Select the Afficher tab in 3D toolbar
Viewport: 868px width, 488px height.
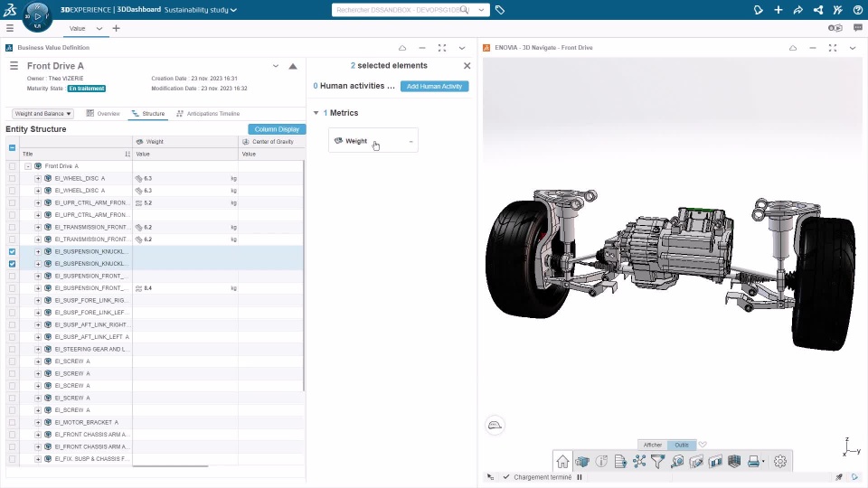click(x=653, y=445)
